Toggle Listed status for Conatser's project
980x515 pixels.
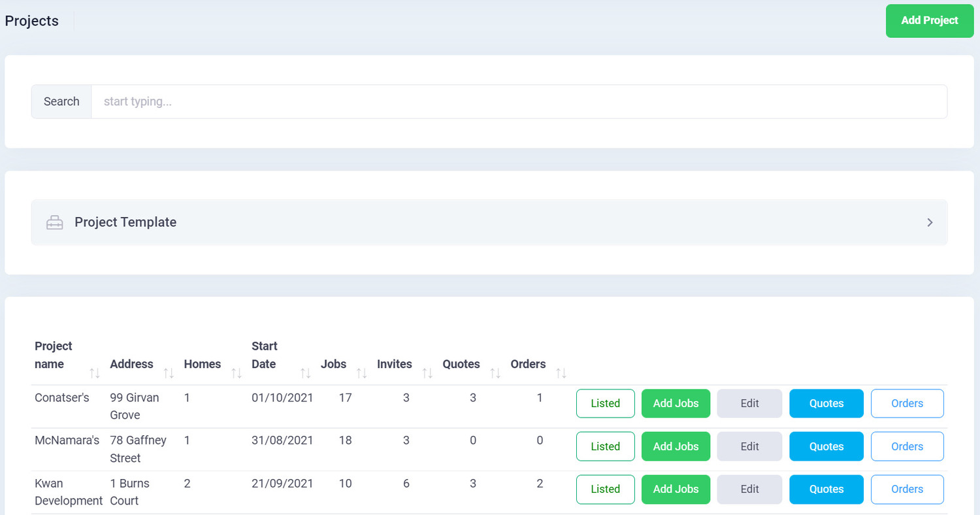pos(605,403)
